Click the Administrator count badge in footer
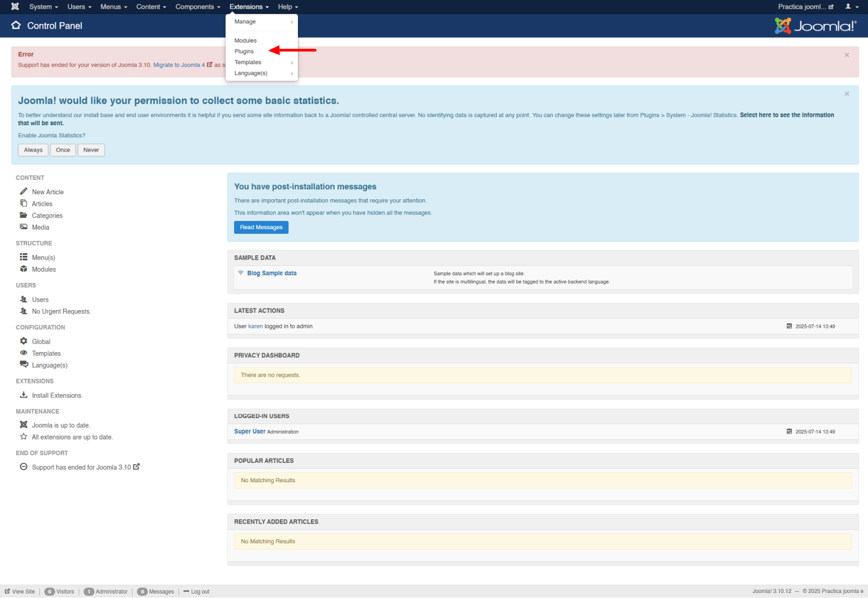The width and height of the screenshot is (868, 598). [x=89, y=591]
